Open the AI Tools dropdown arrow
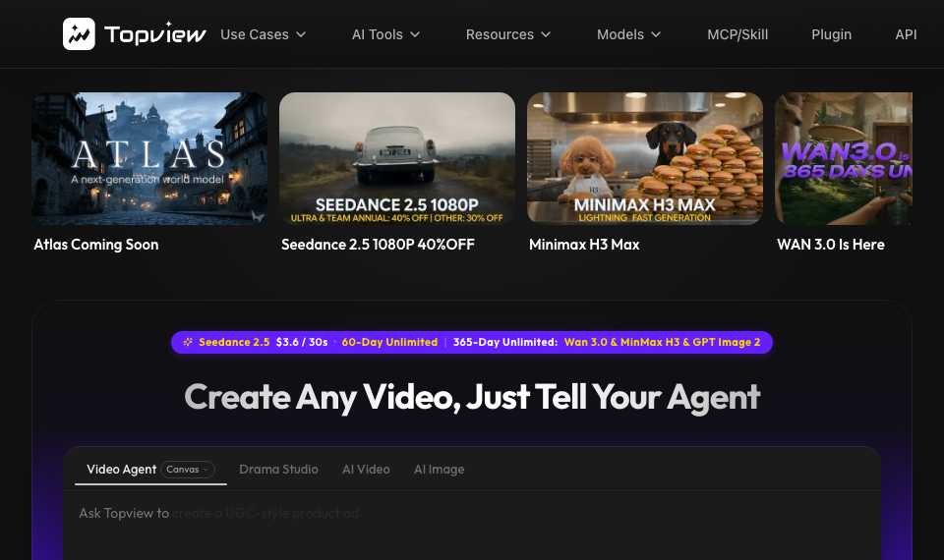This screenshot has width=944, height=560. 415,34
